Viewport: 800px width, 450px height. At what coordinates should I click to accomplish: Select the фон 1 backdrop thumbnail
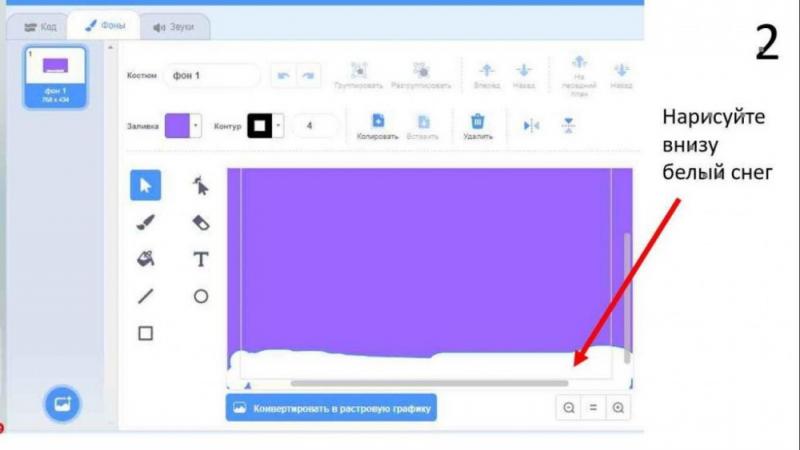click(56, 77)
